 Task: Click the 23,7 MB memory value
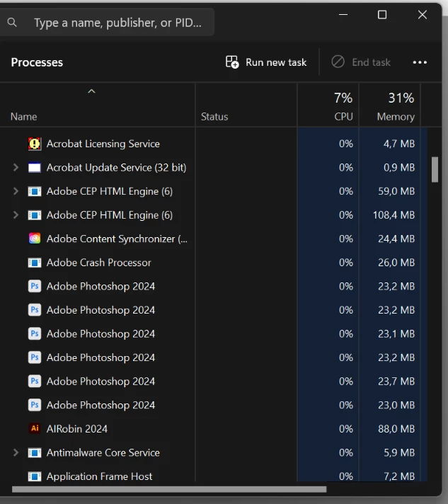point(396,382)
